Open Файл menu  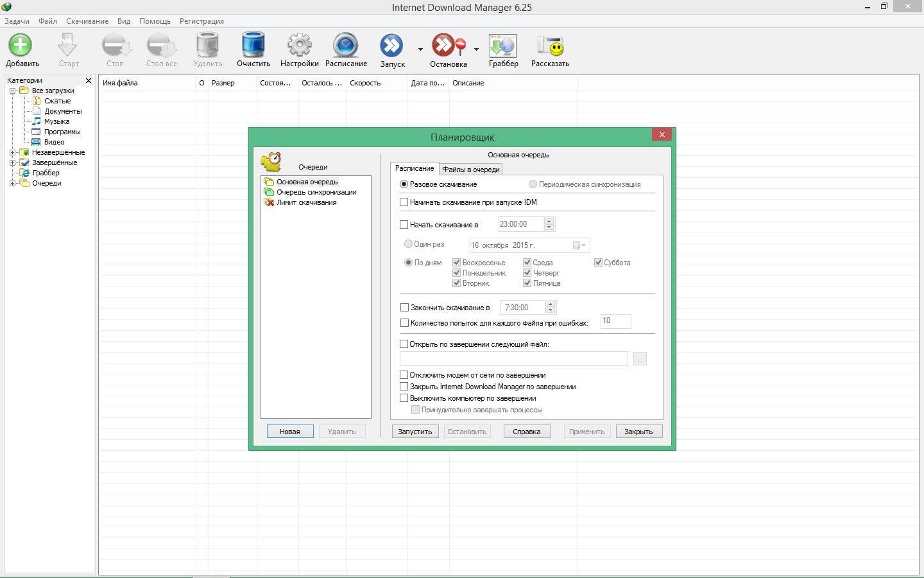(x=47, y=21)
